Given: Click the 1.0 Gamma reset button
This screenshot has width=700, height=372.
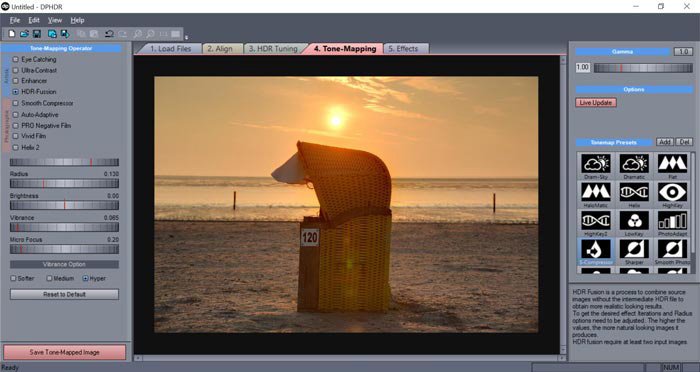Looking at the screenshot, I should coord(683,51).
